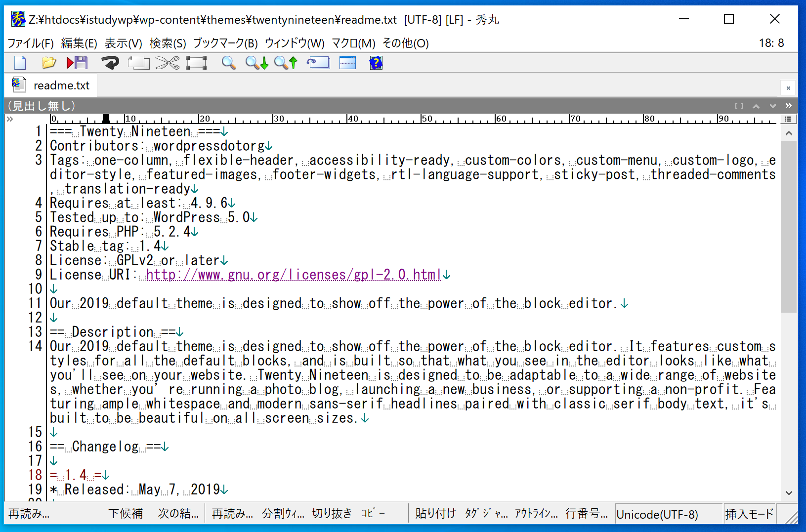Click the scroll down arrow on vertical scrollbar
Viewport: 806px width, 532px height.
coord(789,493)
